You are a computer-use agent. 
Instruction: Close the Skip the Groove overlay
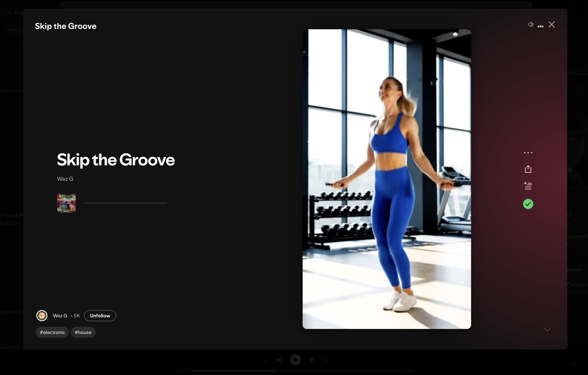(x=552, y=24)
